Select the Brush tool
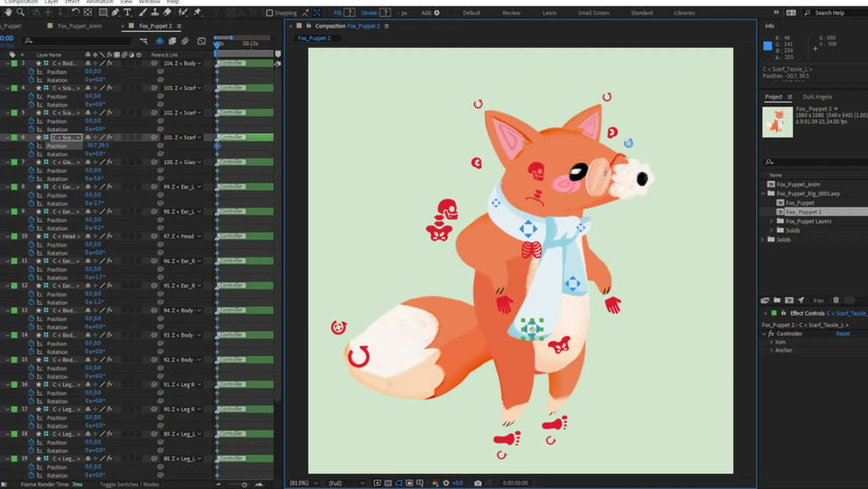Screen dimensions: 868x489 click(x=143, y=12)
